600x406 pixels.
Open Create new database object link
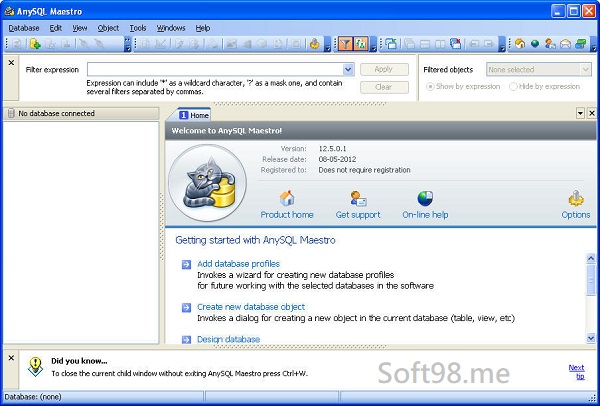click(251, 307)
